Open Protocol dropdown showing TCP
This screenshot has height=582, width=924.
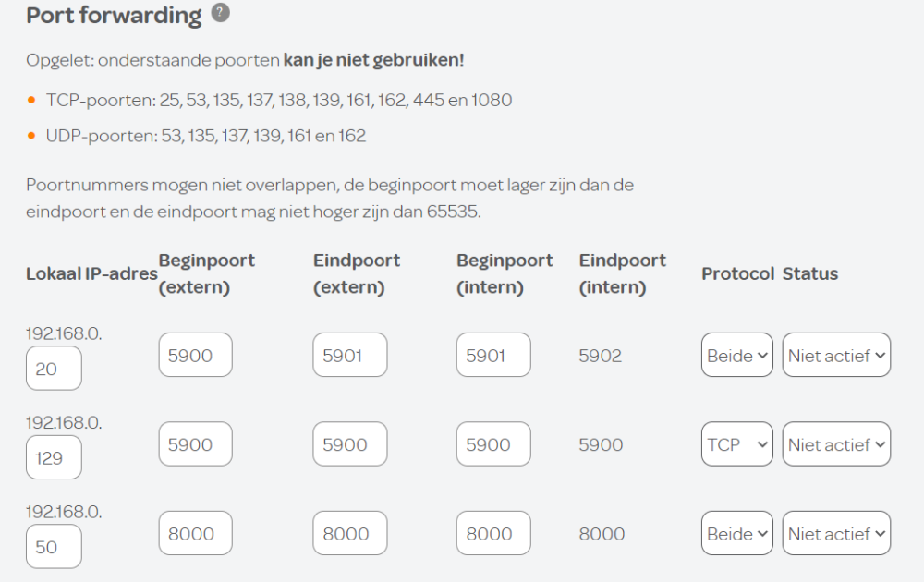[x=736, y=444]
